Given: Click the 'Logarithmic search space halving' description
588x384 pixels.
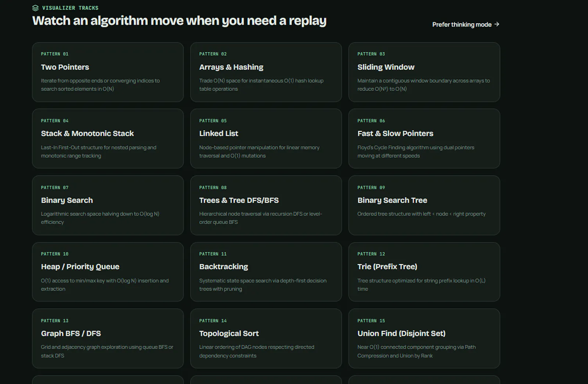Looking at the screenshot, I should point(100,218).
